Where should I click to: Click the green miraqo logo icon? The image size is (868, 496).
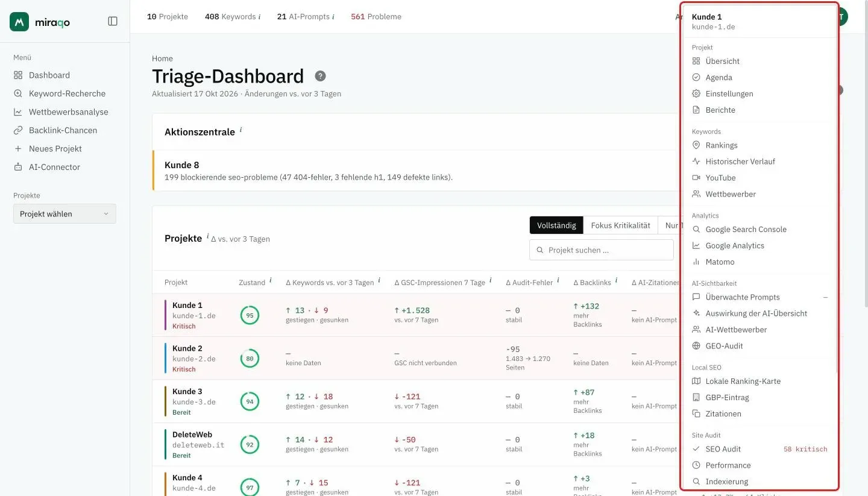[x=19, y=22]
